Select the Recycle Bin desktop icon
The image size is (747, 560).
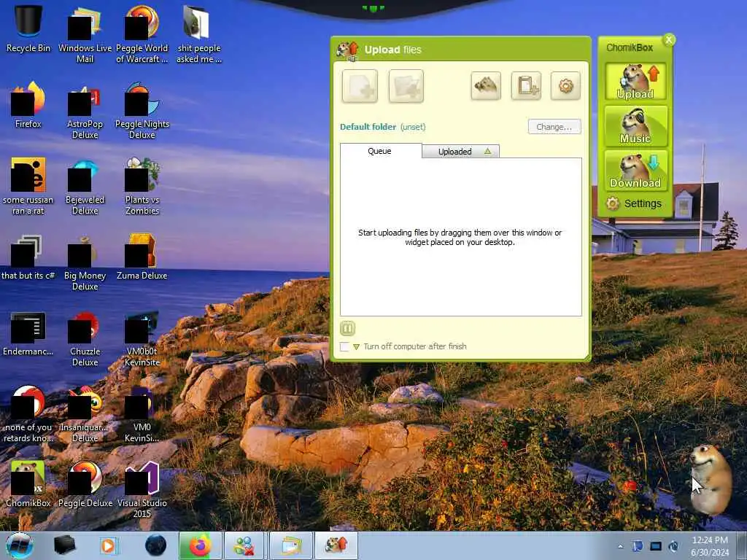coord(28,28)
